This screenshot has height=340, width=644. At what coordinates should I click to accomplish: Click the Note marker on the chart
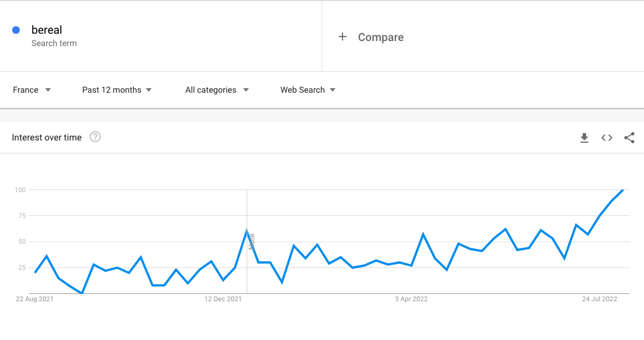[x=251, y=242]
